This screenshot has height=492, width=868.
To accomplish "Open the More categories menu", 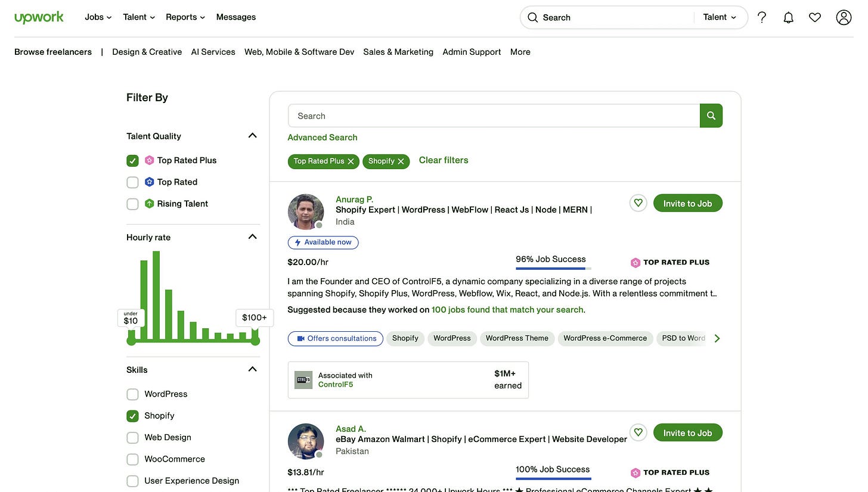I will coord(520,52).
